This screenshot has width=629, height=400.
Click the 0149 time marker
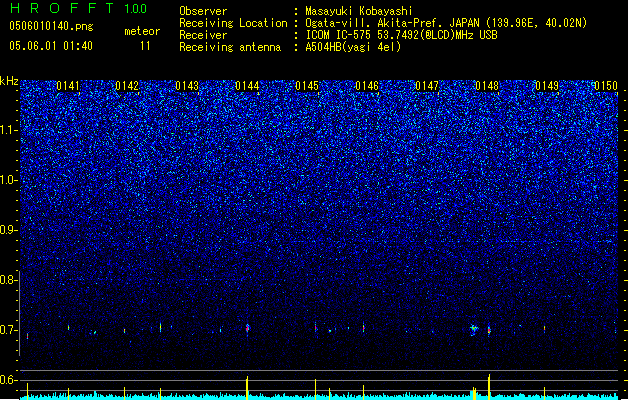[547, 86]
